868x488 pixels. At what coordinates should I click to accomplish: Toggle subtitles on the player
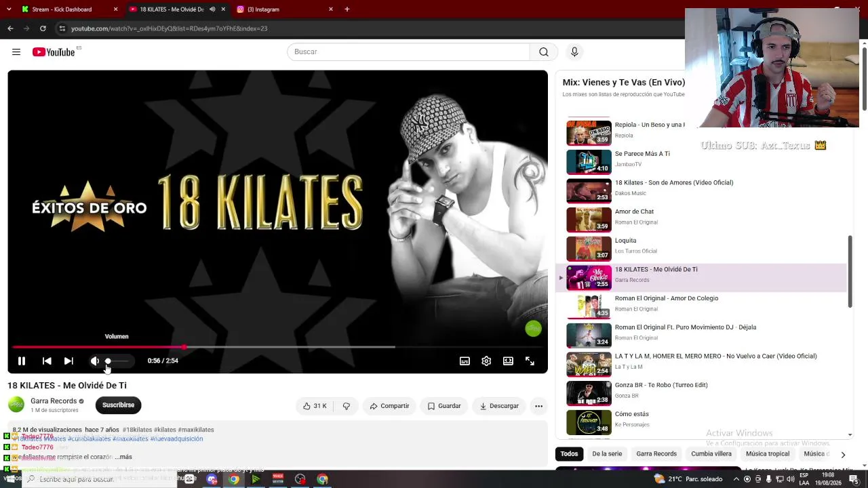click(x=465, y=361)
